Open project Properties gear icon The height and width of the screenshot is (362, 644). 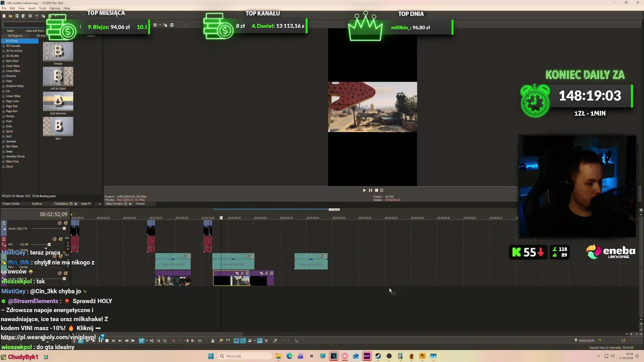coord(30,16)
